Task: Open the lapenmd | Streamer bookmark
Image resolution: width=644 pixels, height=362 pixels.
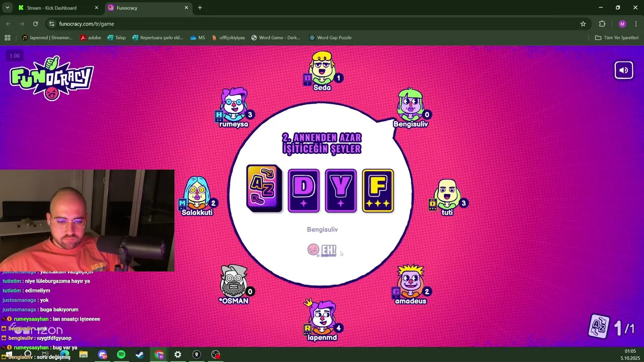Action: coord(47,38)
